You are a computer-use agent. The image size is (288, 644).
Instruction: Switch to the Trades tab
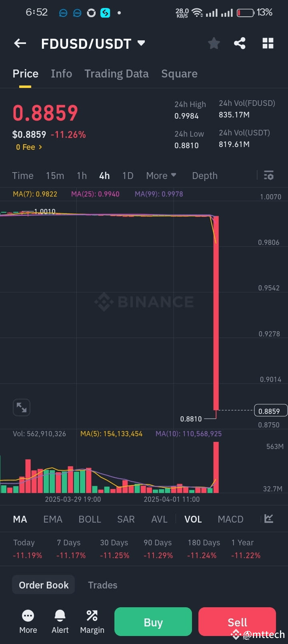102,585
